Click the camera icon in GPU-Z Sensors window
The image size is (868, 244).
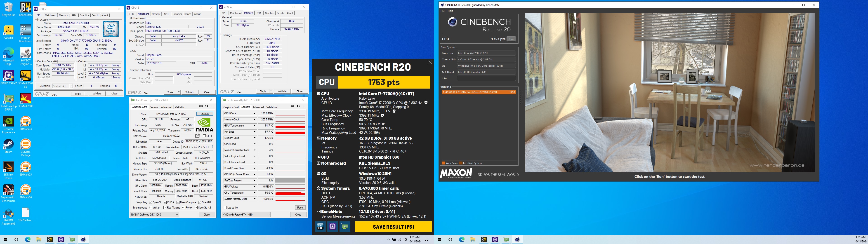(292, 106)
